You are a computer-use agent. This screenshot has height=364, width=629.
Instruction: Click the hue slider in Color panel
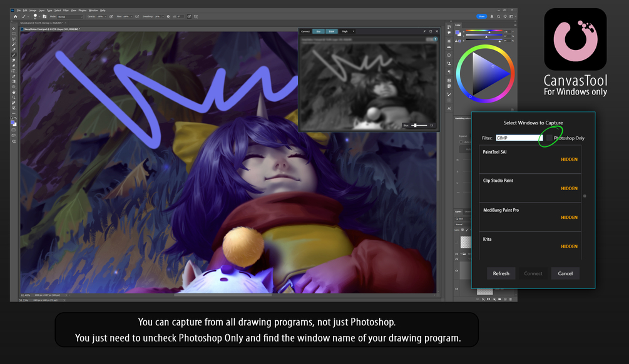coord(484,31)
